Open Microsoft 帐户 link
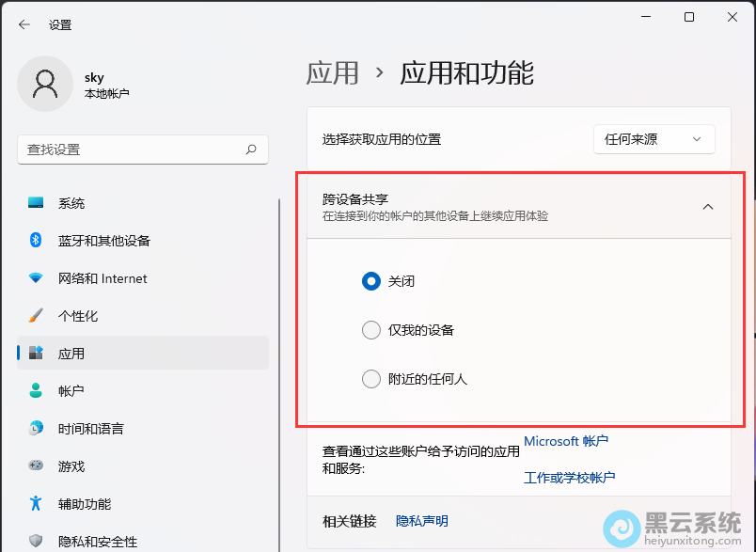756x552 pixels. 566,441
